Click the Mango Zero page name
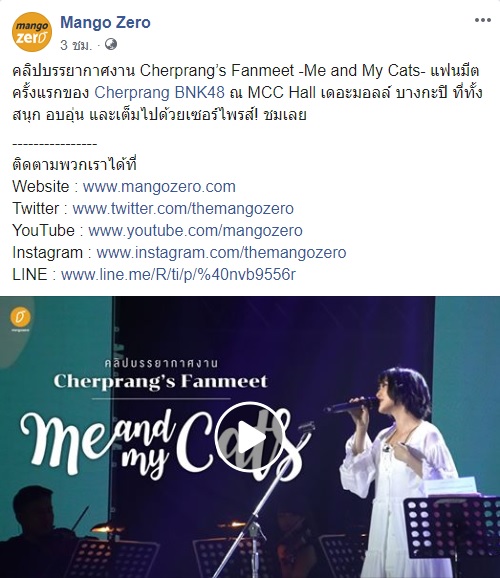This screenshot has width=500, height=578. (105, 22)
